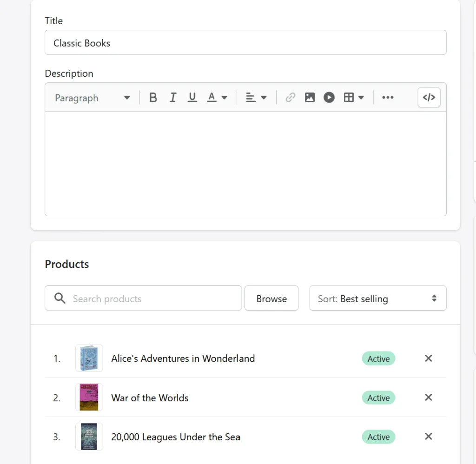This screenshot has height=464, width=476.
Task: Click the Browse products button
Action: [271, 298]
